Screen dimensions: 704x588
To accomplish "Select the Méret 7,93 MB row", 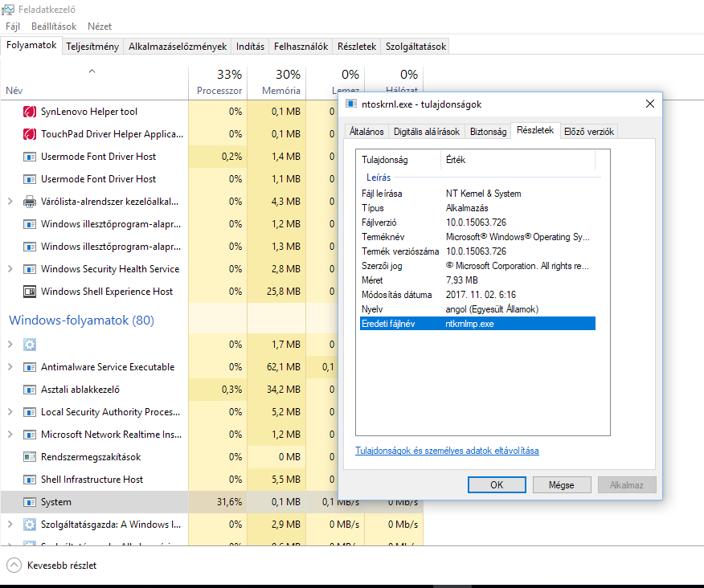I will pyautogui.click(x=477, y=280).
